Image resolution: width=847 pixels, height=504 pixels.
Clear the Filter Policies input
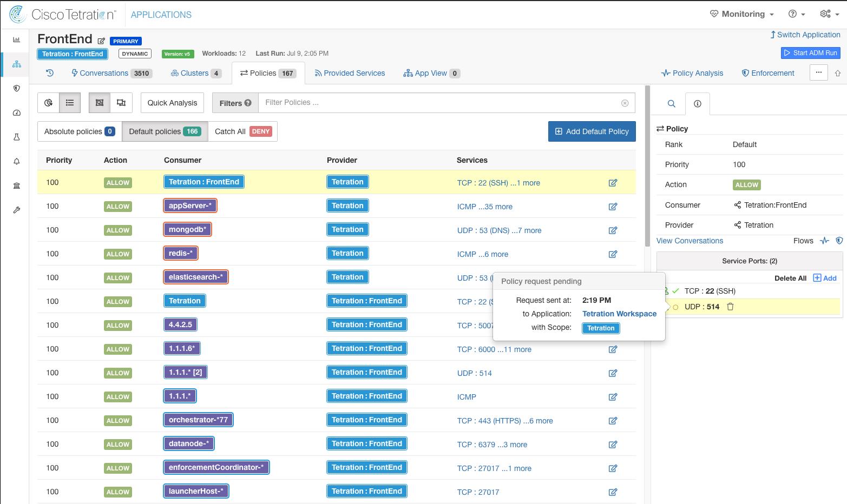(625, 103)
